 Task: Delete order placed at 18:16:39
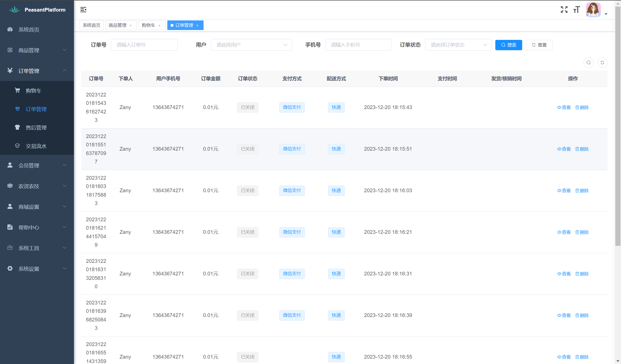[582, 316]
